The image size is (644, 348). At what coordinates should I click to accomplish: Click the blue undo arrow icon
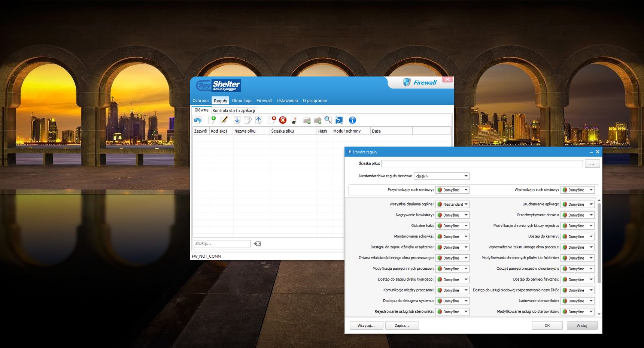click(x=198, y=120)
